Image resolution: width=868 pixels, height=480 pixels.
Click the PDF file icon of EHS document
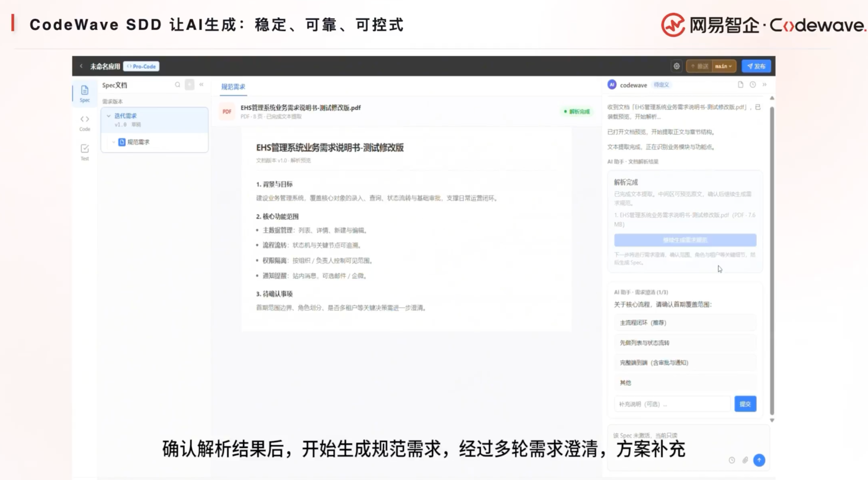pyautogui.click(x=227, y=111)
